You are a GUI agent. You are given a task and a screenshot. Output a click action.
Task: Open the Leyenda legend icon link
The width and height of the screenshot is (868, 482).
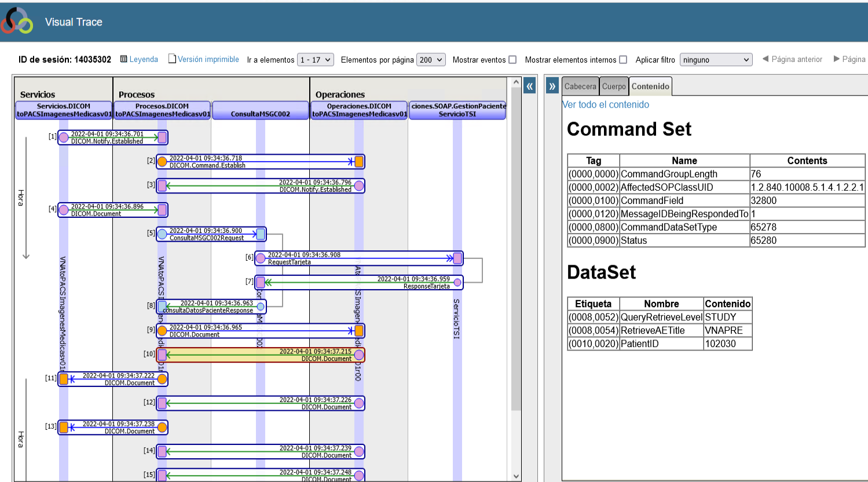tap(123, 59)
